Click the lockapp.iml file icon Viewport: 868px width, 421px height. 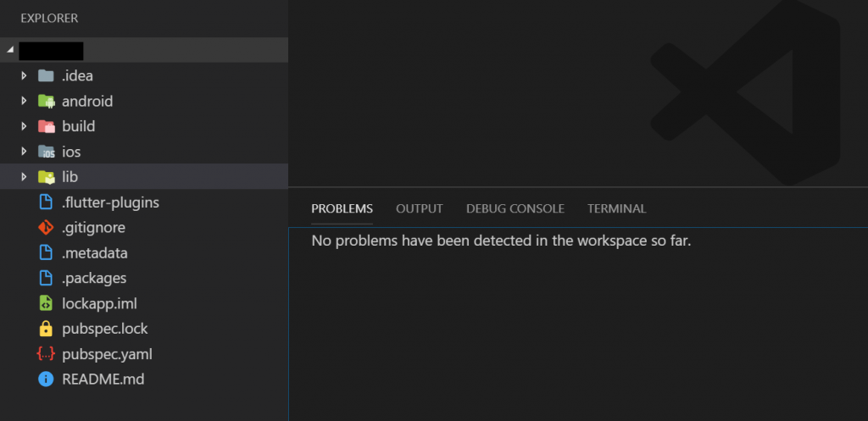[x=46, y=303]
